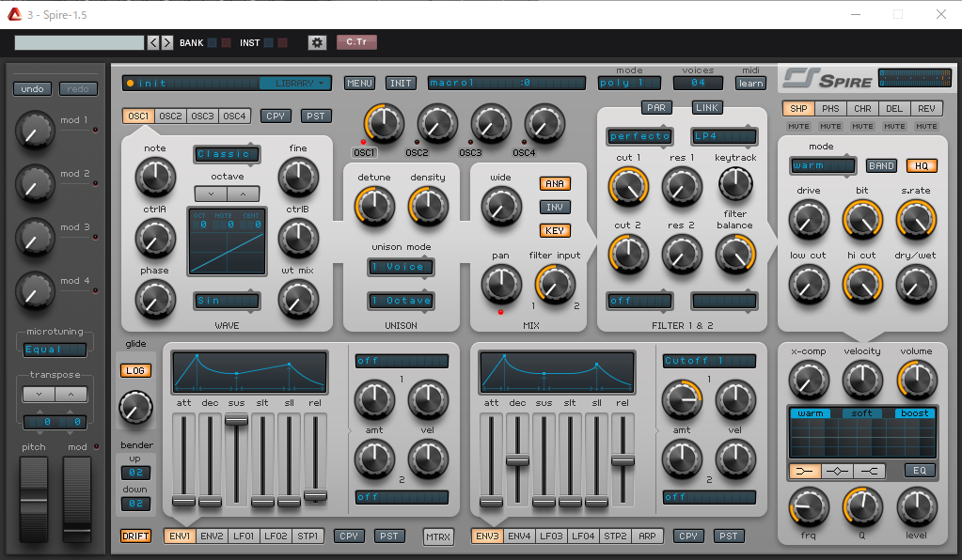Decrease transpose with the down arrow
The image size is (962, 560).
point(39,394)
